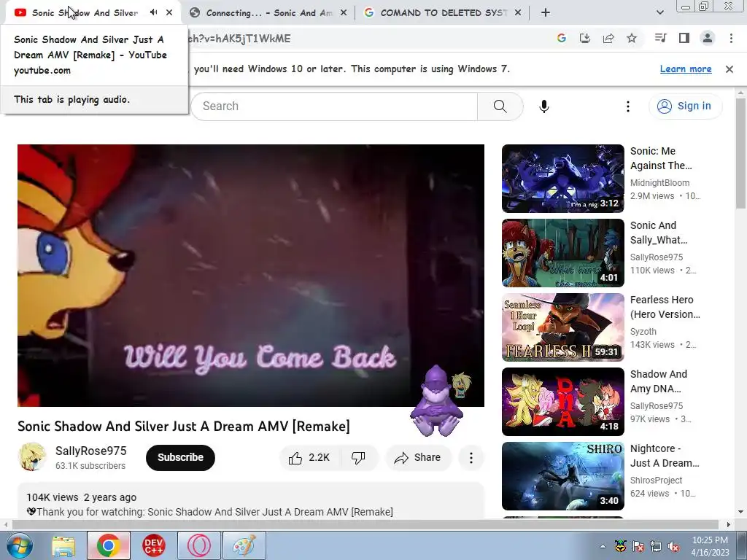This screenshot has height=560, width=747.
Task: Open the Fearless Hero 59:31 thumbnail
Action: (562, 327)
